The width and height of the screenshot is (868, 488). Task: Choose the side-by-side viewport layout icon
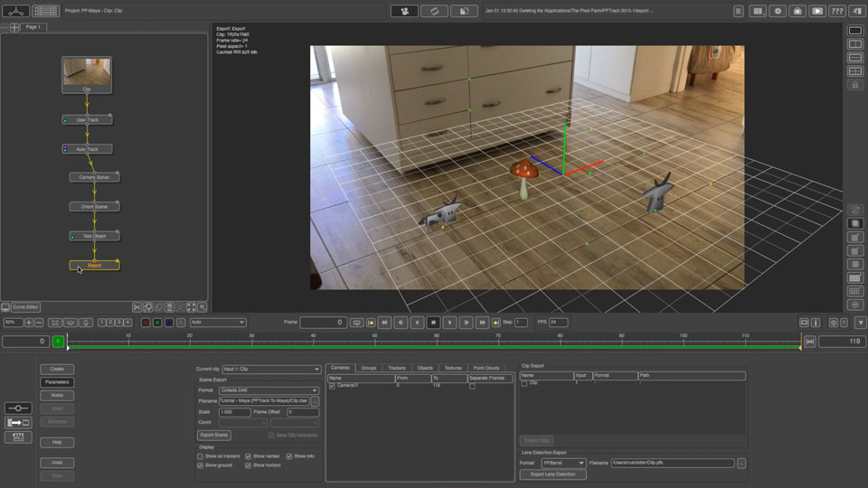pyautogui.click(x=854, y=43)
